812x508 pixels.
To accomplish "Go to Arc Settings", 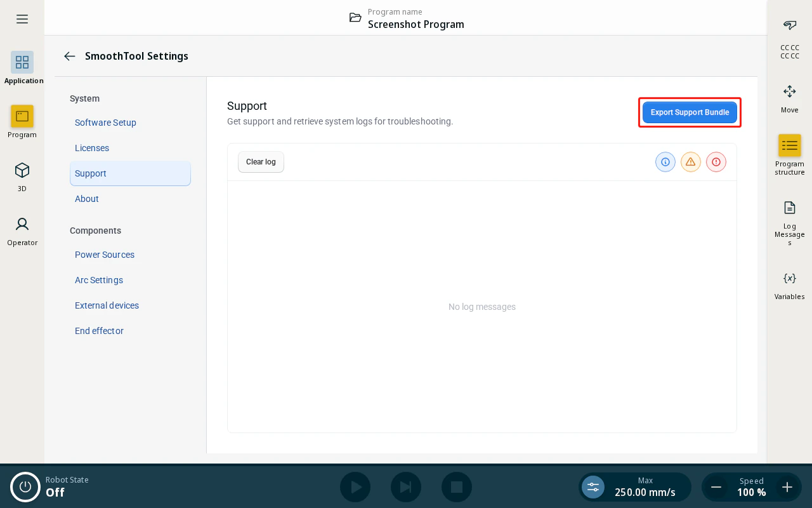I will (130, 280).
